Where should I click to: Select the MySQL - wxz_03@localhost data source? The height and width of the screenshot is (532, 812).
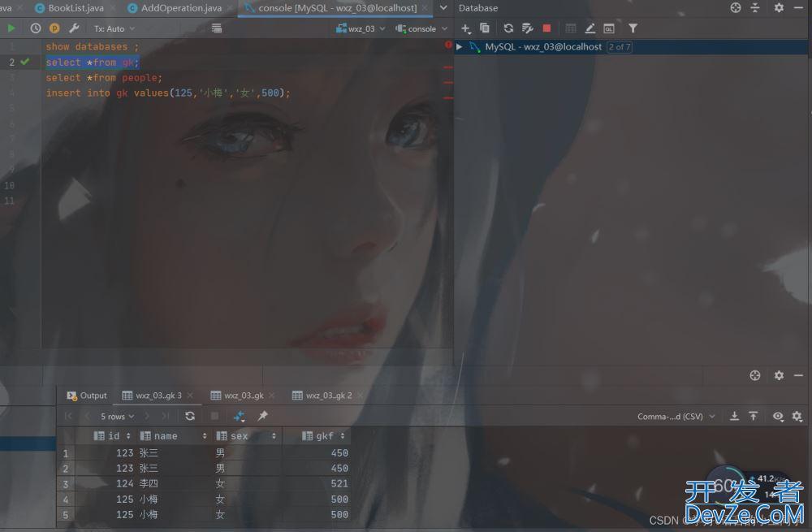[543, 47]
